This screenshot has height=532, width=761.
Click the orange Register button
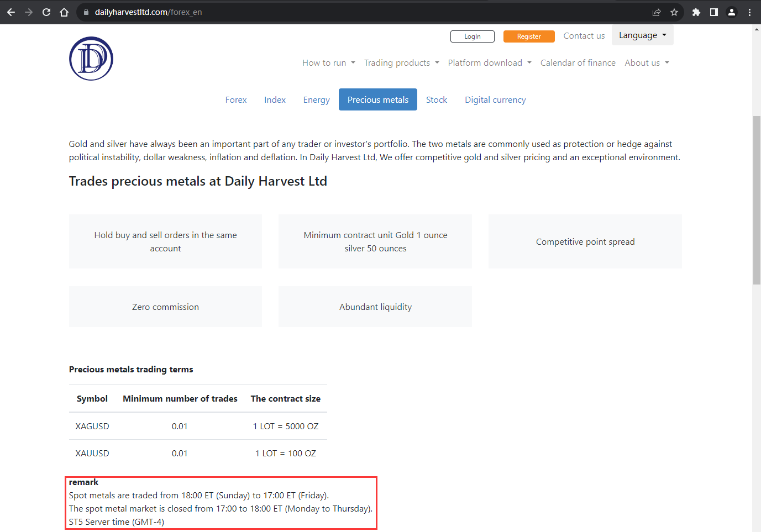click(529, 36)
